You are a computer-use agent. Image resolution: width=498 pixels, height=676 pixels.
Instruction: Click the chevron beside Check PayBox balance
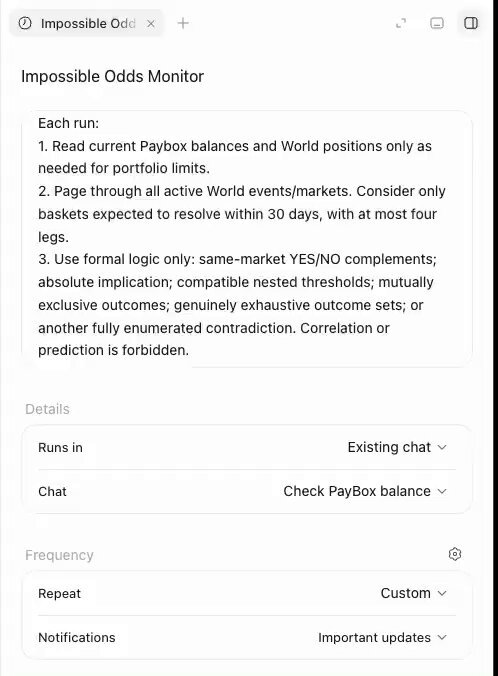coord(442,491)
